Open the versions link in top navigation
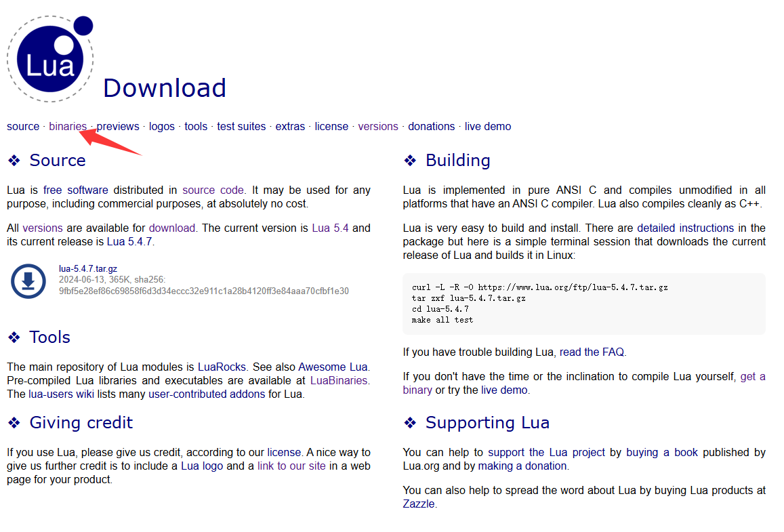 coord(378,127)
